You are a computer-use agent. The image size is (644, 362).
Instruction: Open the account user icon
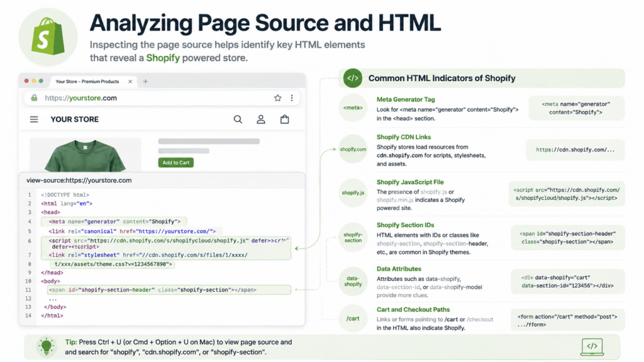coord(261,119)
